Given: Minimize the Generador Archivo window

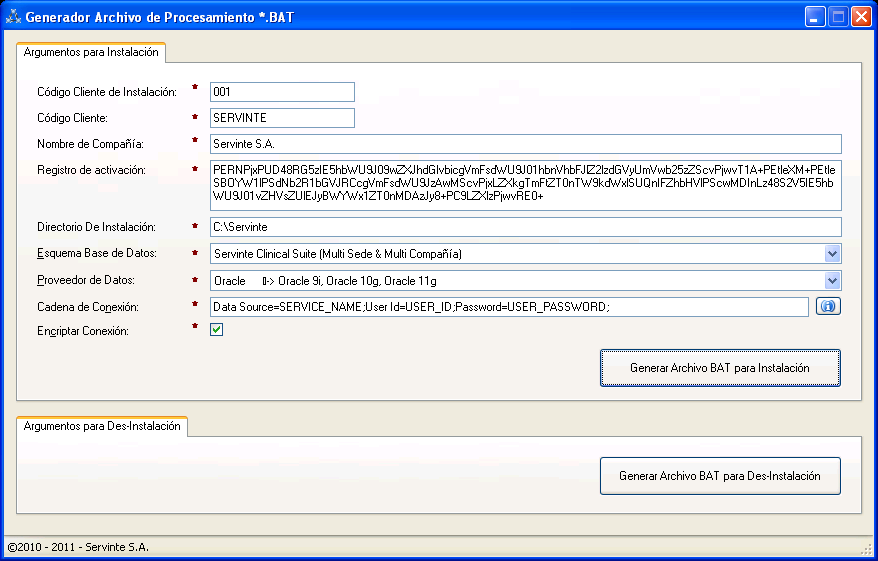Looking at the screenshot, I should pyautogui.click(x=815, y=17).
